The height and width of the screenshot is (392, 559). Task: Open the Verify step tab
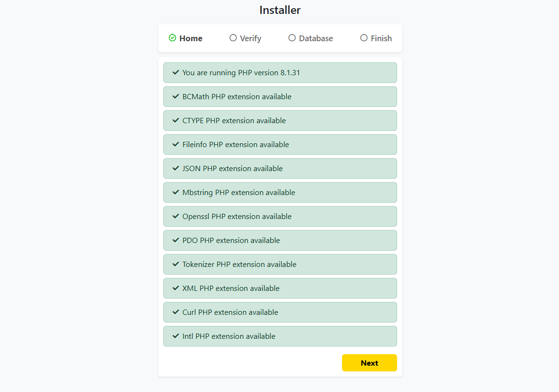[x=245, y=38]
